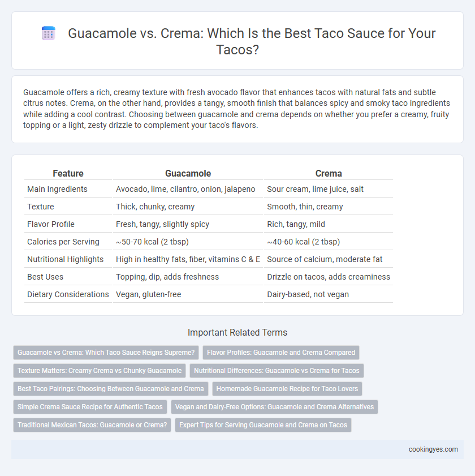The height and width of the screenshot is (476, 475).
Task: Open 'Homemade Guacamole Recipe for Taco Lovers' tag
Action: click(x=287, y=389)
